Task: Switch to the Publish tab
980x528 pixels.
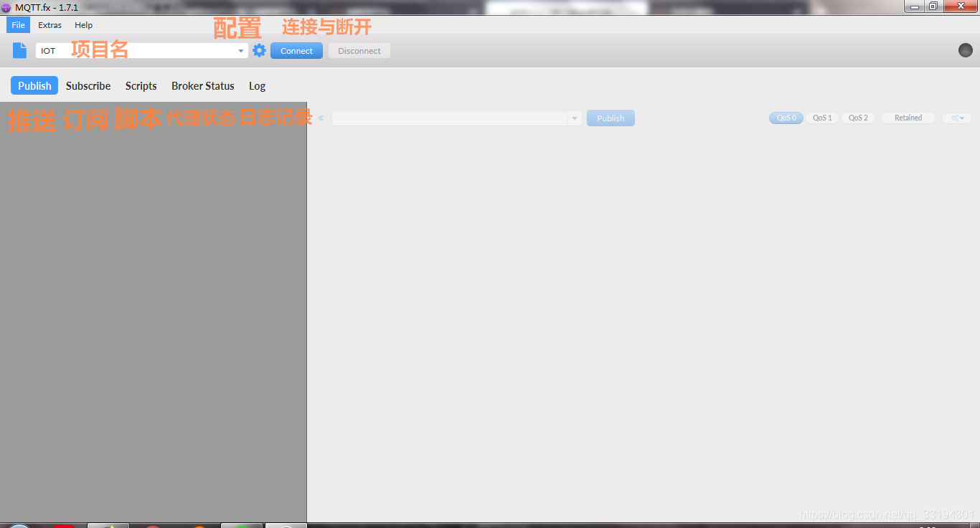Action: (x=34, y=85)
